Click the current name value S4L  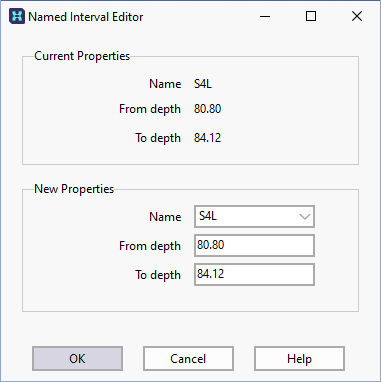pyautogui.click(x=203, y=84)
